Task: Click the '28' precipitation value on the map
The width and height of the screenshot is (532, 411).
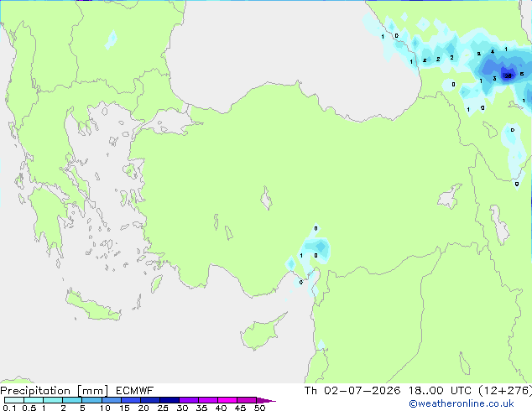Action: 508,76
